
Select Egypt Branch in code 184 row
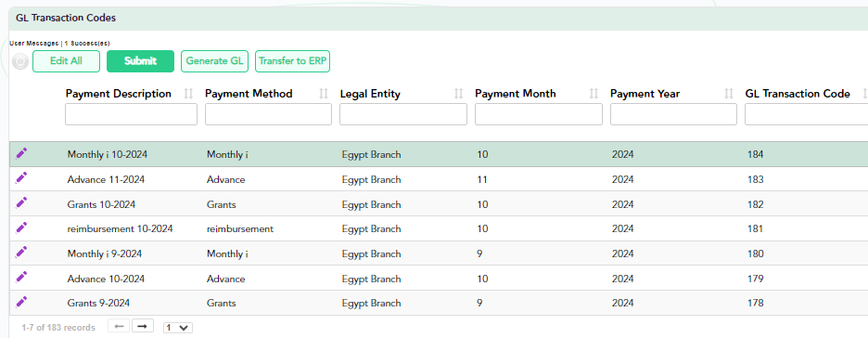[372, 154]
